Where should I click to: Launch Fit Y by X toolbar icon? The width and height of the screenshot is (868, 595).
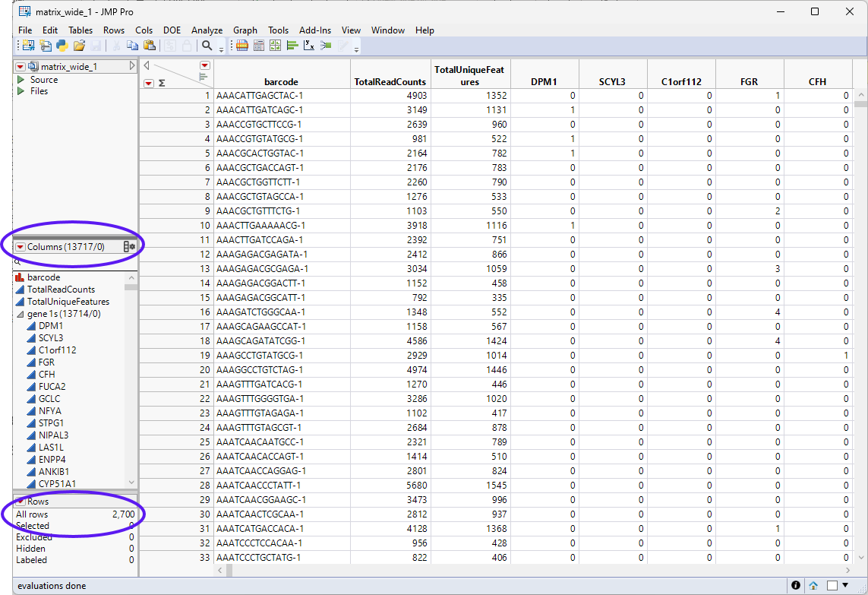click(x=309, y=46)
